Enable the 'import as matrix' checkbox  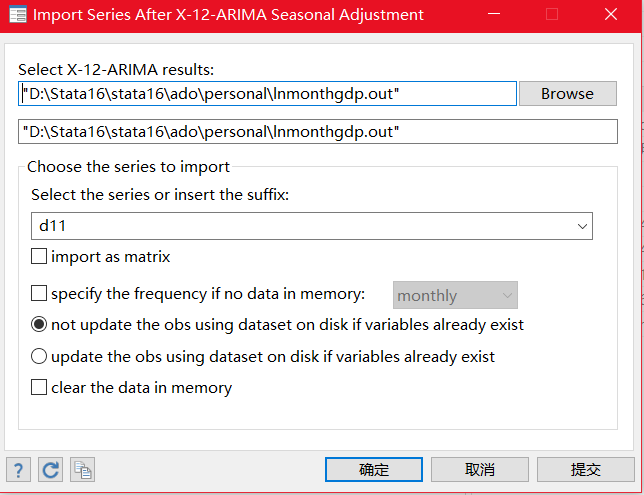[40, 257]
